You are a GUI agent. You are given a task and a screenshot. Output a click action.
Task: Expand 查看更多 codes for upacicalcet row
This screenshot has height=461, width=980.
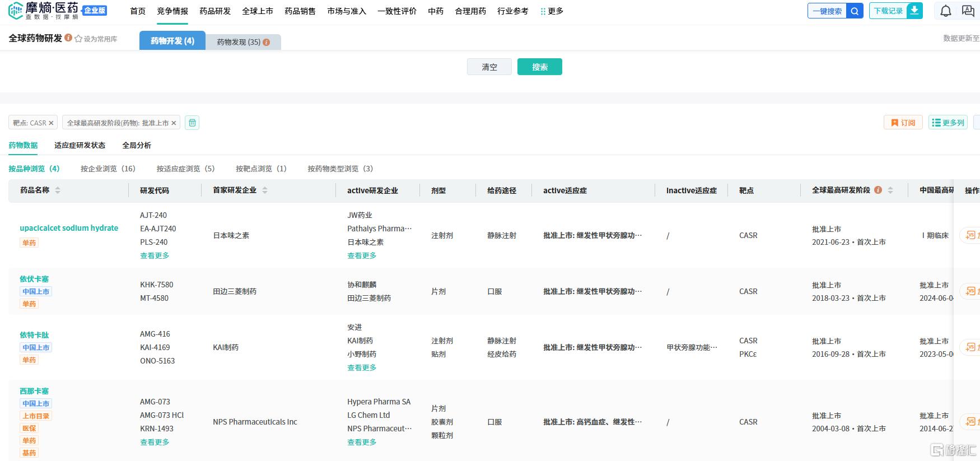click(155, 255)
